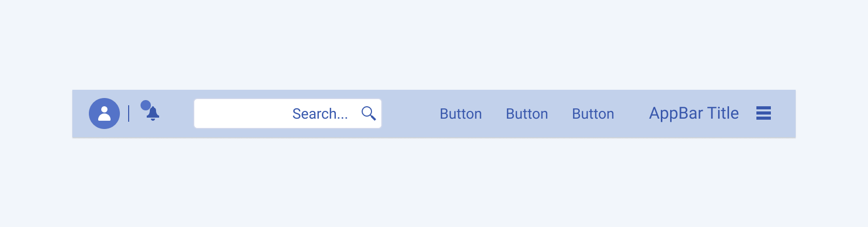
Task: Click the notification bell icon
Action: (x=152, y=113)
